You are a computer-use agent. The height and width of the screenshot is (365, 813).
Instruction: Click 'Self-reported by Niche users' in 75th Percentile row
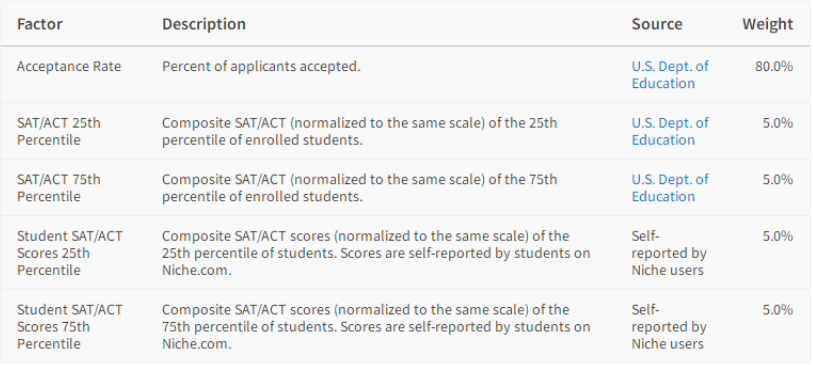click(669, 326)
